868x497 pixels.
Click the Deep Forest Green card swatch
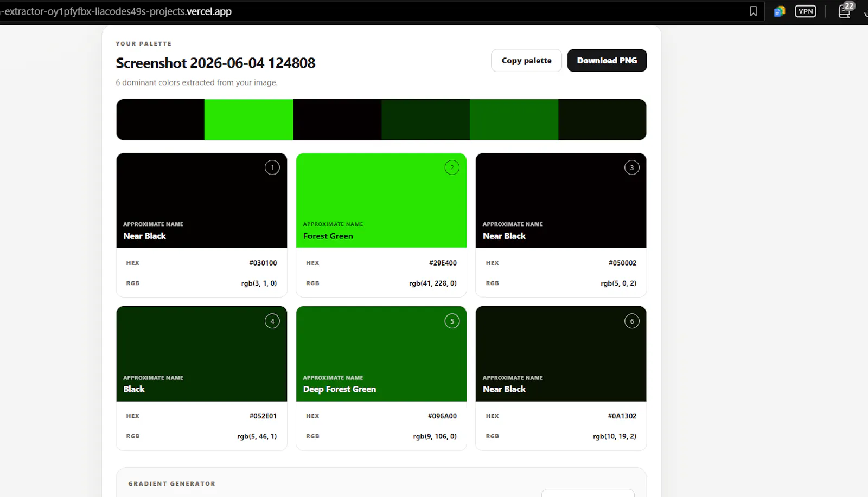(x=381, y=354)
